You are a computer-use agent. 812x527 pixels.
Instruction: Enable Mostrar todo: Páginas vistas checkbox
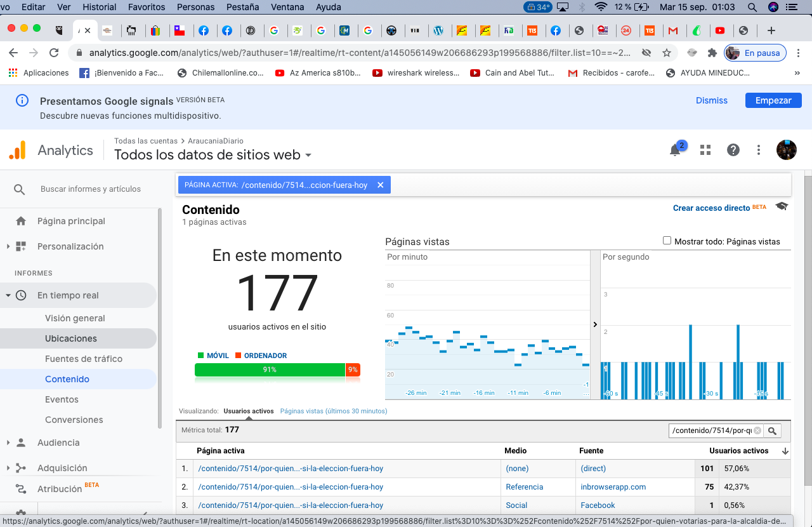pos(667,241)
